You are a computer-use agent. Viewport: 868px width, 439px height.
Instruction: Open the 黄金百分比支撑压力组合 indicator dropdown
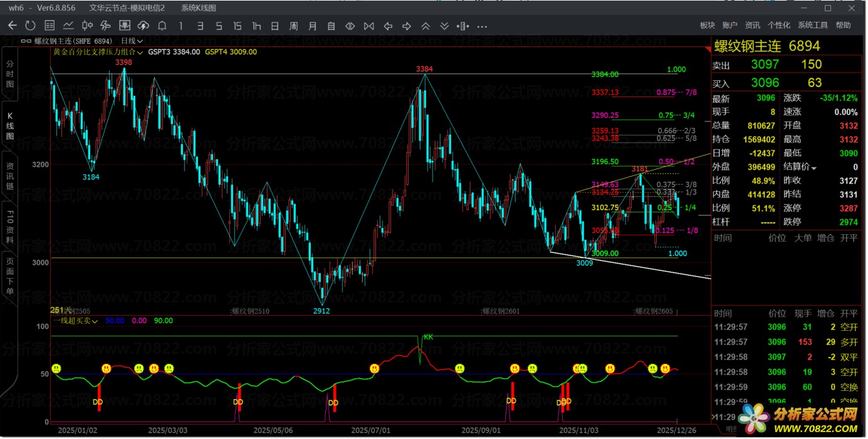click(x=139, y=52)
